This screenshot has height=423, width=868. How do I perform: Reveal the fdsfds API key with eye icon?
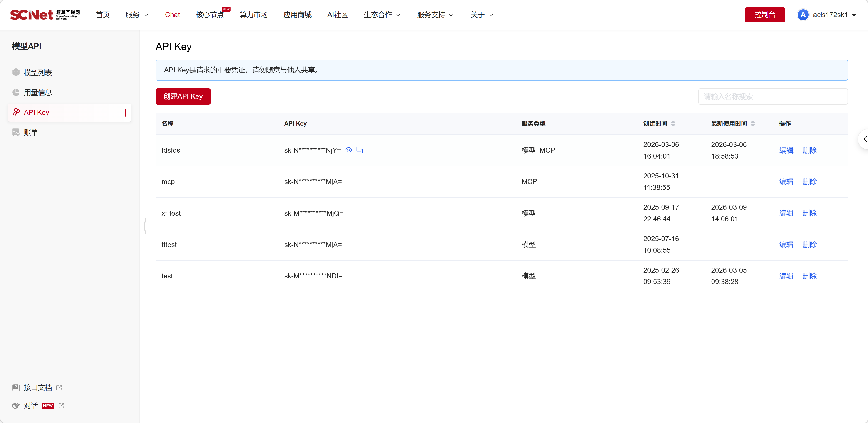click(x=348, y=150)
